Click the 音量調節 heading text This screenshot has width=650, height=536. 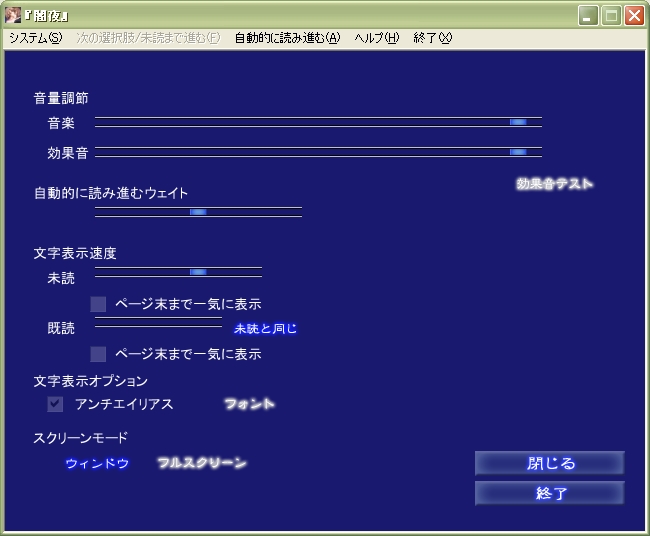pos(61,98)
